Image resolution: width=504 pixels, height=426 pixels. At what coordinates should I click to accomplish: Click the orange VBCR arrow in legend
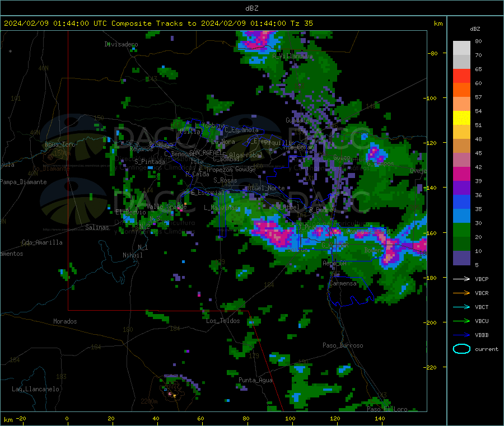461,293
